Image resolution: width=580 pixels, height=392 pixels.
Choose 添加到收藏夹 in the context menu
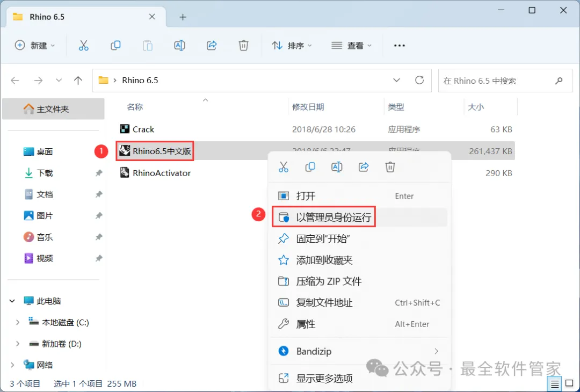[359, 260]
